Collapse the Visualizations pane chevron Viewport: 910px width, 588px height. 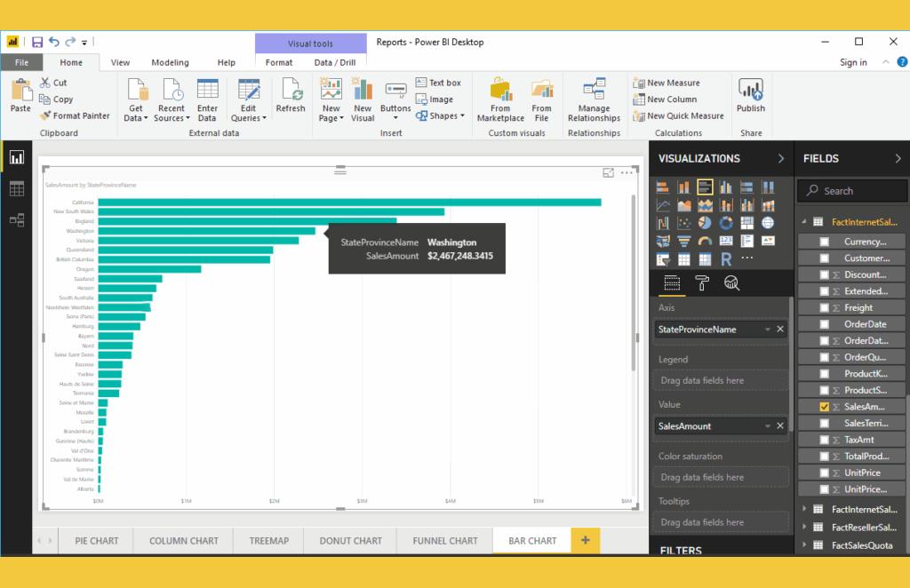point(780,158)
